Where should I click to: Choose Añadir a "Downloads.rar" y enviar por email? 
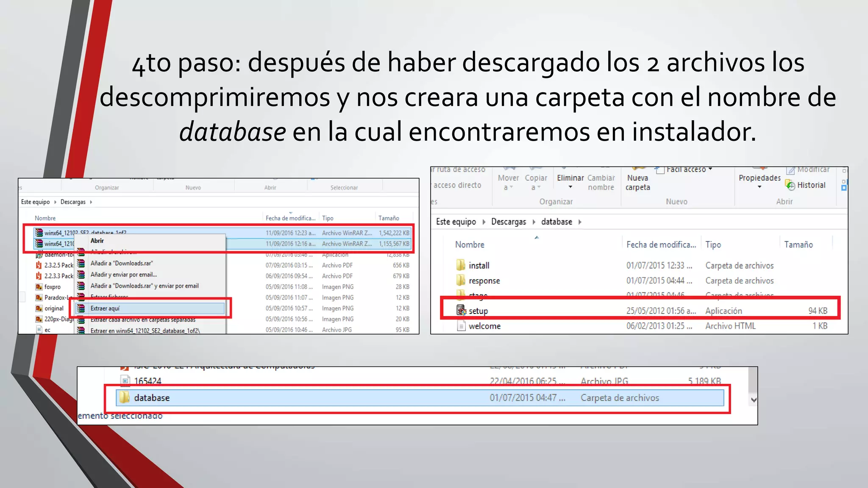click(145, 286)
